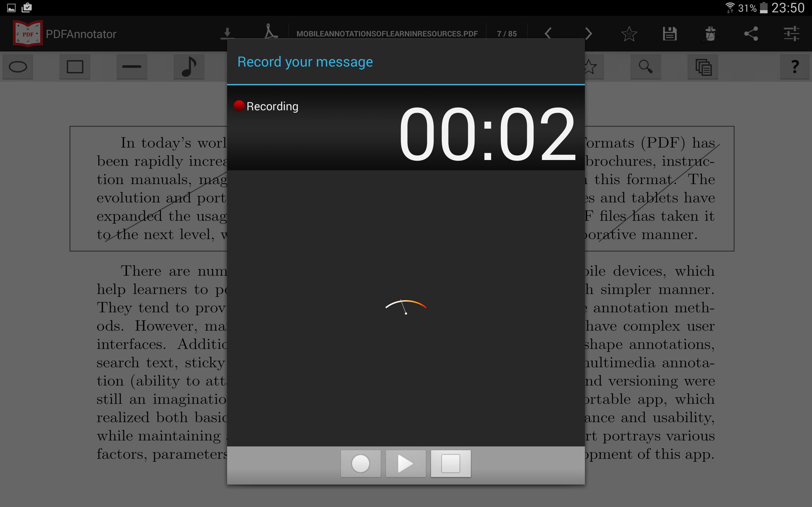Click the download icon in the top bar
The height and width of the screenshot is (507, 812).
click(227, 33)
